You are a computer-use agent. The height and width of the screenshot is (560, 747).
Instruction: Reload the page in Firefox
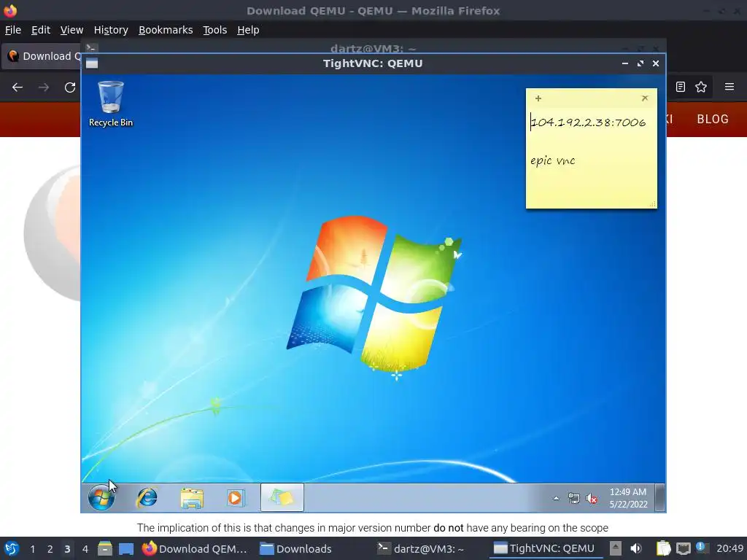70,87
